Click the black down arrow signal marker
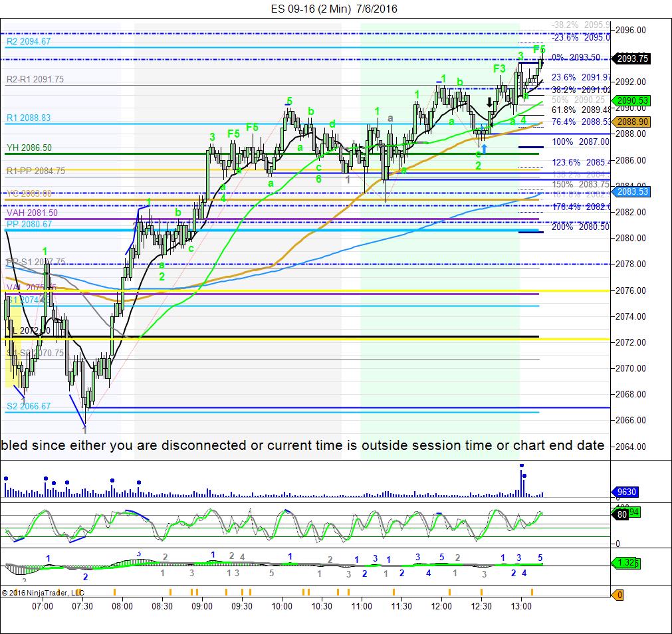 click(x=489, y=102)
